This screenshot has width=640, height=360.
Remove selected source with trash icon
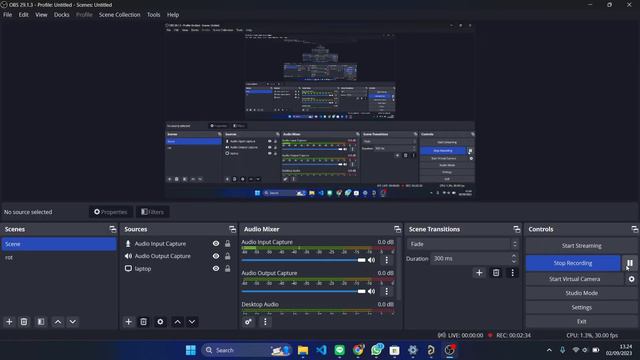coord(144,322)
